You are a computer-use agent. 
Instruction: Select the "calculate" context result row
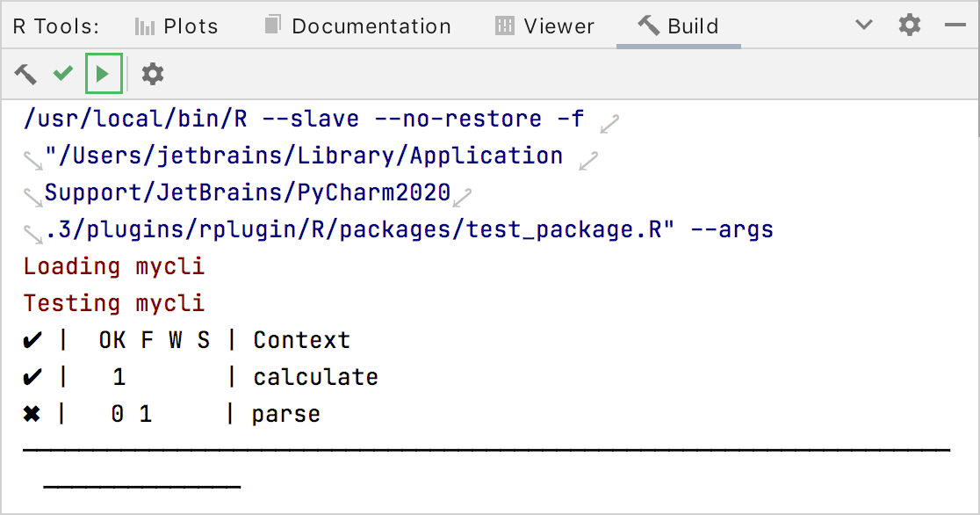315,377
